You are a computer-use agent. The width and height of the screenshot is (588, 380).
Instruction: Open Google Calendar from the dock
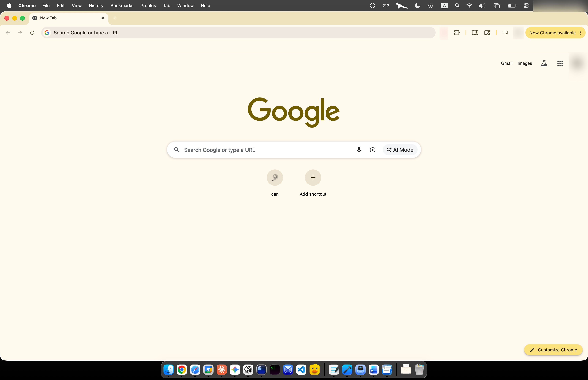pos(208,369)
